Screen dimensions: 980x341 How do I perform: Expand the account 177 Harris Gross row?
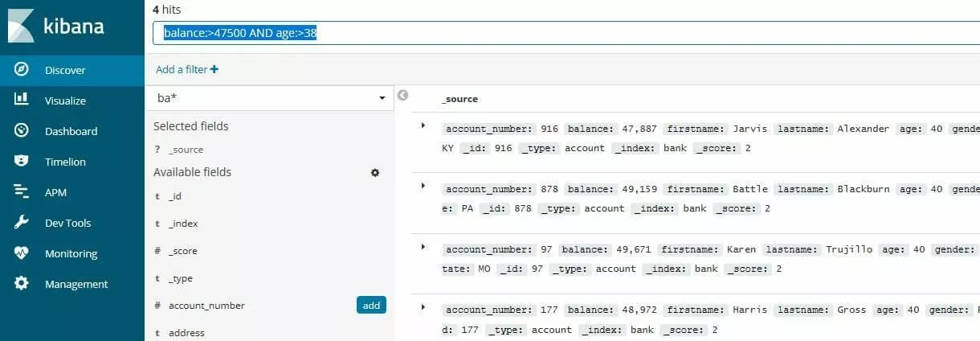423,306
